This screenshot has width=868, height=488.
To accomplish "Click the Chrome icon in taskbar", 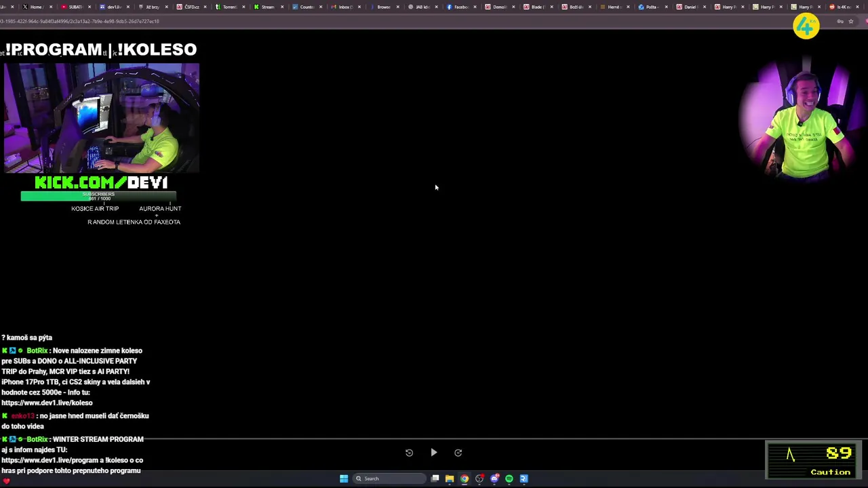I will [465, 479].
